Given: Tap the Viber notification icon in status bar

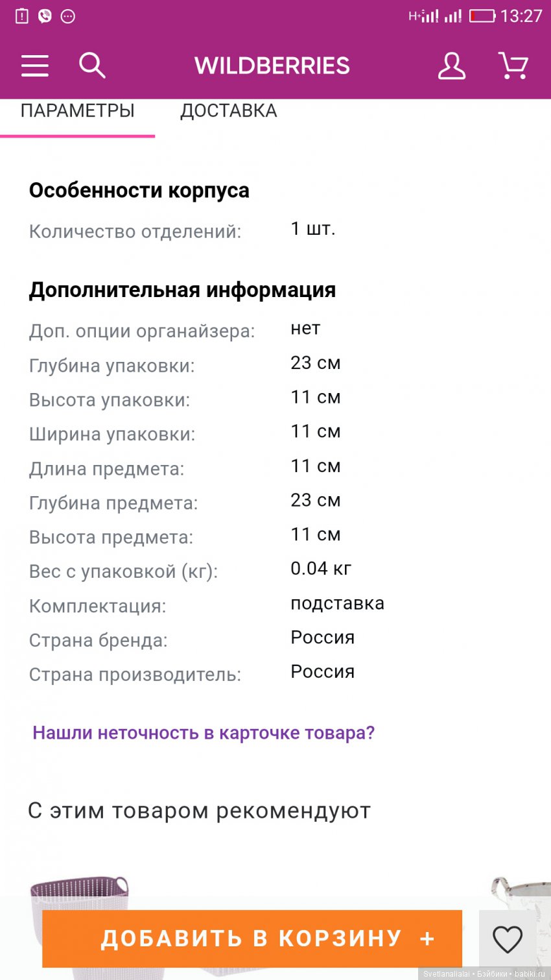Looking at the screenshot, I should pos(45,16).
